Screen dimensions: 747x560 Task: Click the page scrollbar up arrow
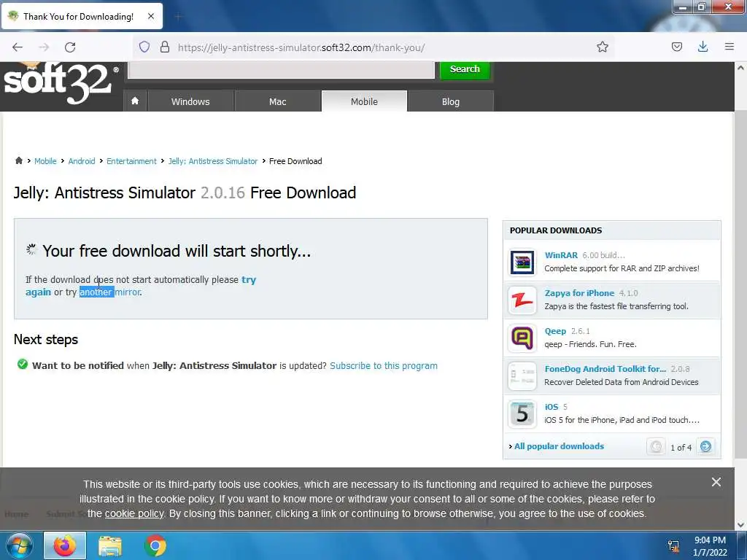pyautogui.click(x=740, y=68)
